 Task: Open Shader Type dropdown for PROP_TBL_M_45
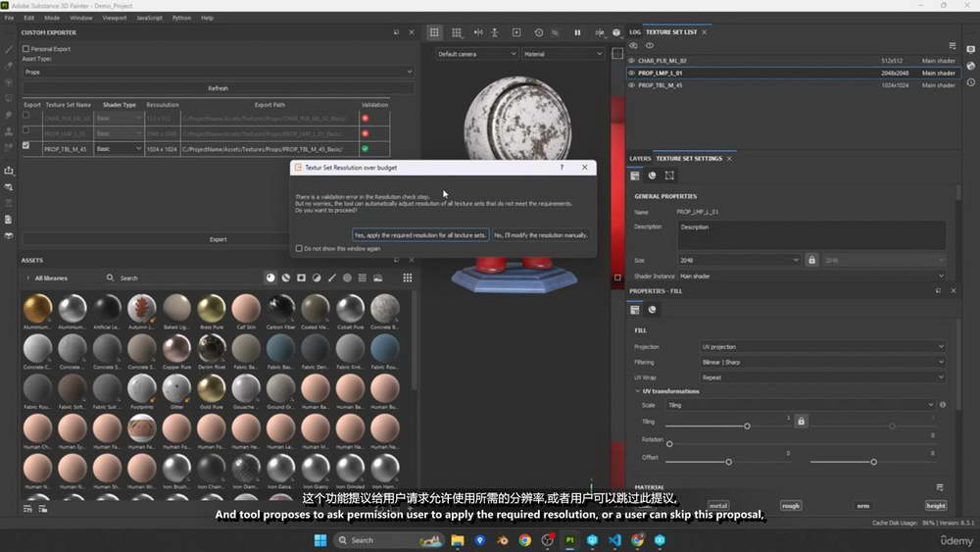click(x=119, y=149)
